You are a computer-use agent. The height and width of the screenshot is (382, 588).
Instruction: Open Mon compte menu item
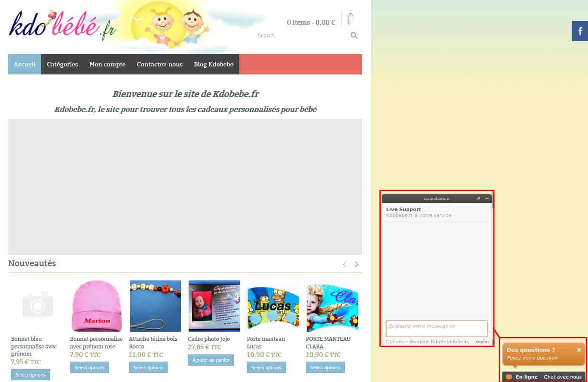(x=107, y=64)
